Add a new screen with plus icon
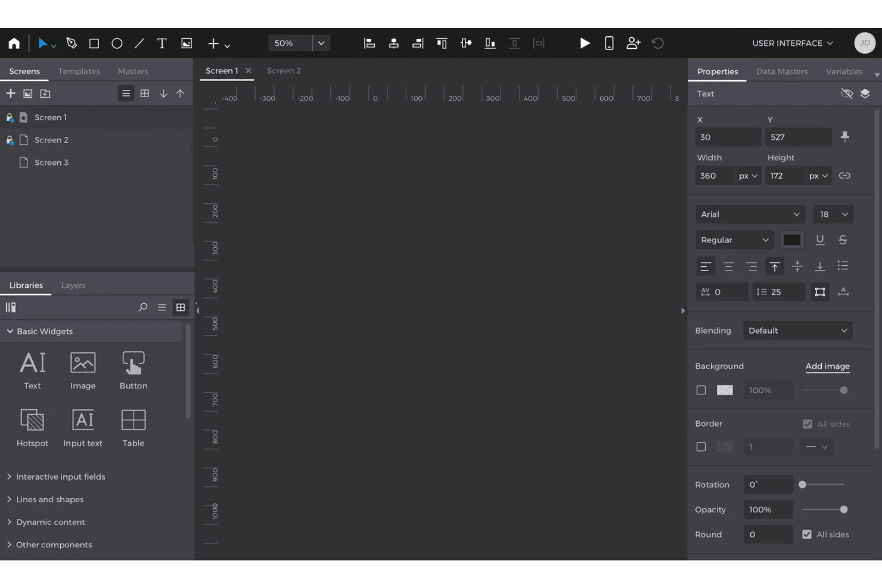 [x=11, y=94]
